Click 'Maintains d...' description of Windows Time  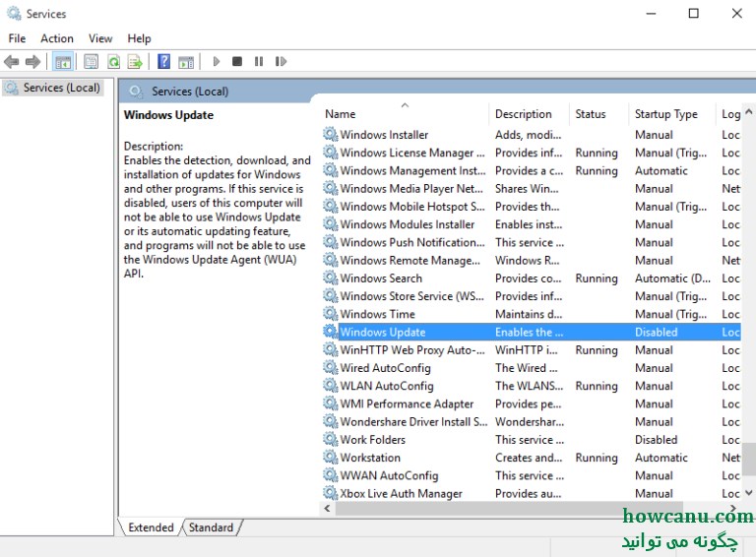pos(529,314)
